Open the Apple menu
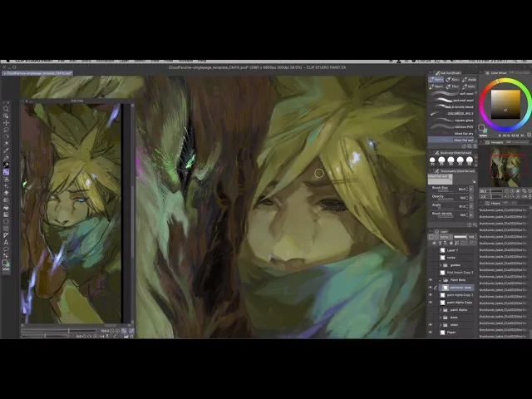This screenshot has height=399, width=532. click(x=7, y=61)
